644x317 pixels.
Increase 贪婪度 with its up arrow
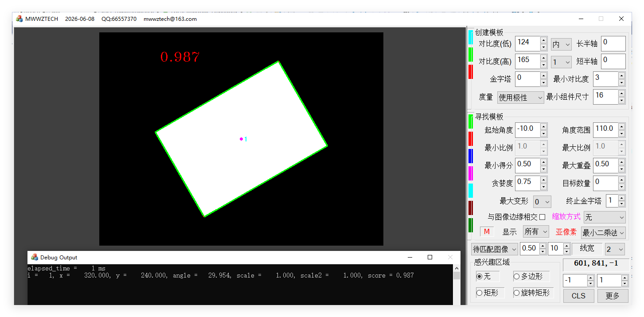[x=543, y=180]
